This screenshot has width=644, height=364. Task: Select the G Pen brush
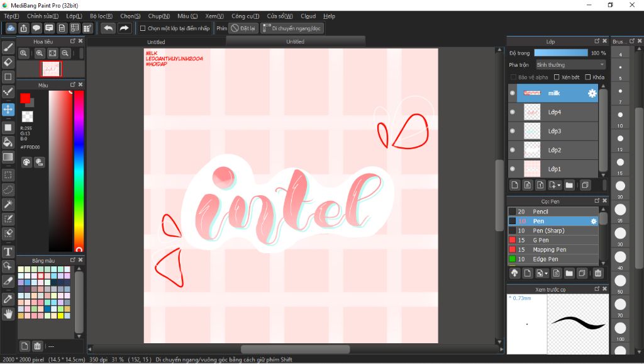click(x=553, y=240)
